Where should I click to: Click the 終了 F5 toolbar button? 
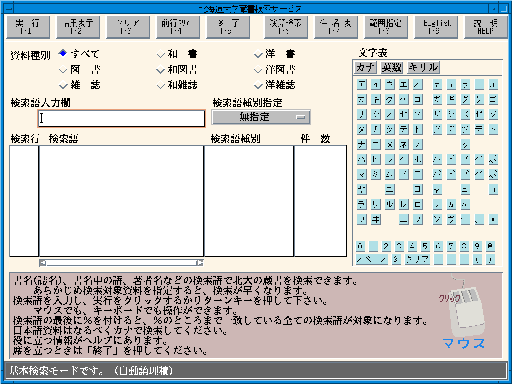coord(228,27)
